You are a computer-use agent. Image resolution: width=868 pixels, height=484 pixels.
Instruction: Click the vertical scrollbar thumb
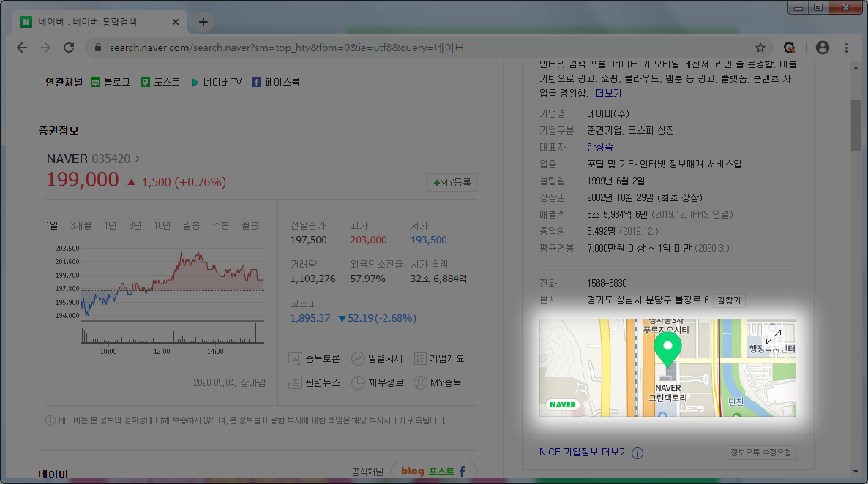pos(856,125)
